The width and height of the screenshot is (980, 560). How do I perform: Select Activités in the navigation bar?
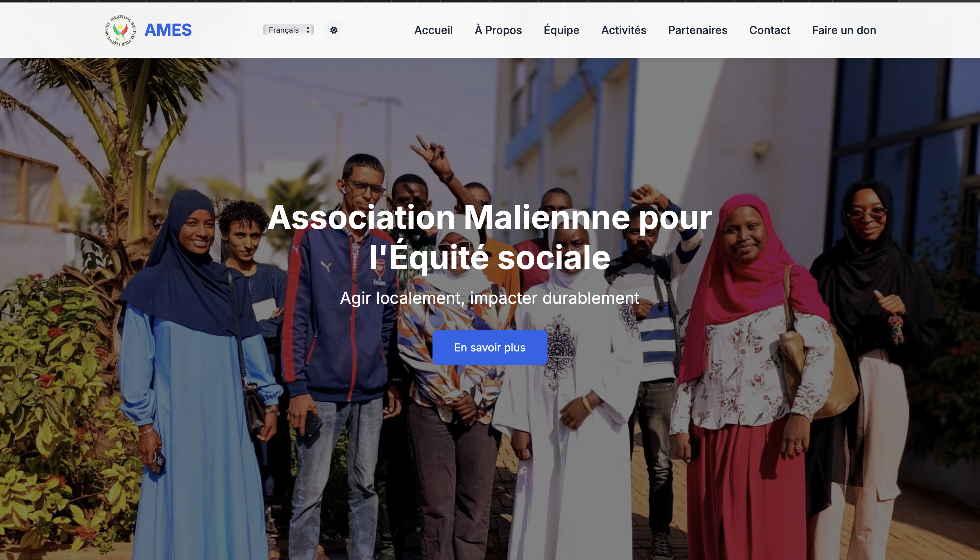point(624,30)
